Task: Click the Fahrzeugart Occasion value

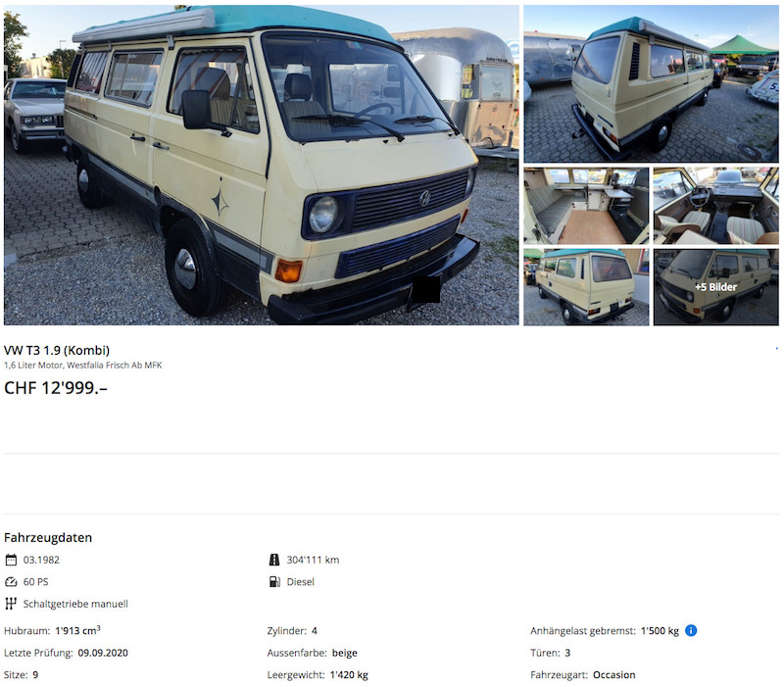Action: [614, 674]
